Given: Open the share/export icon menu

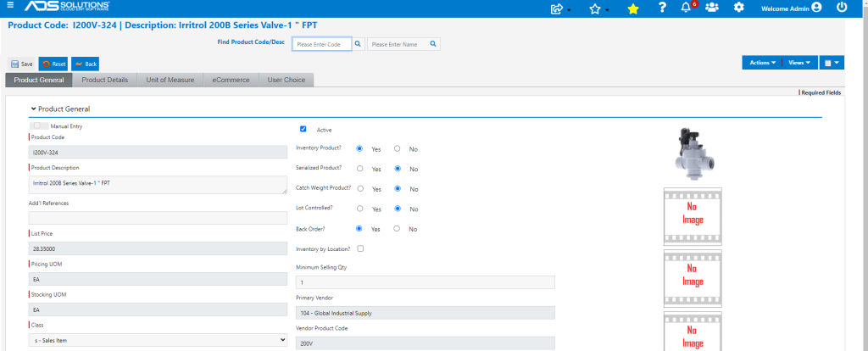Looking at the screenshot, I should 560,8.
